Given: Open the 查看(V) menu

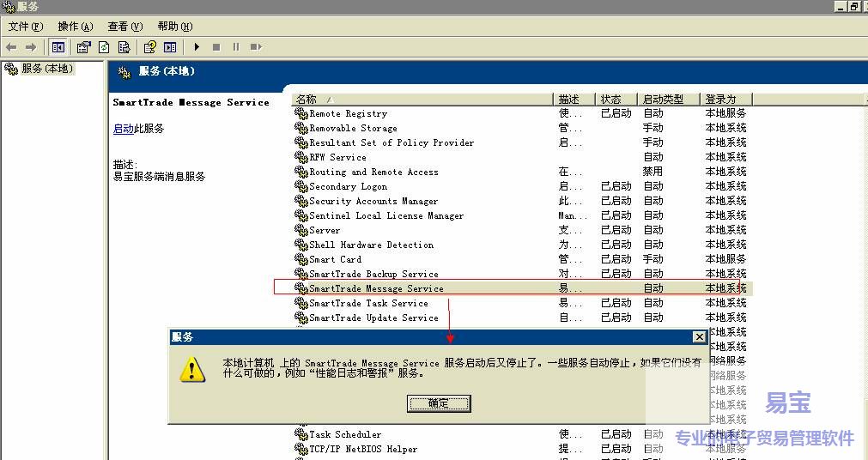Looking at the screenshot, I should pos(124,27).
